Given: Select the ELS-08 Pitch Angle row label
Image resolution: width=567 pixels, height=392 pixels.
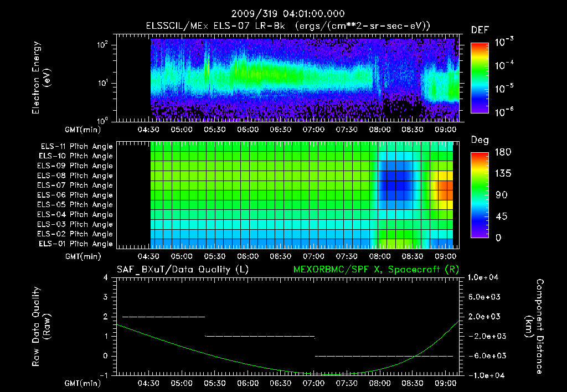Looking at the screenshot, I should point(75,176).
